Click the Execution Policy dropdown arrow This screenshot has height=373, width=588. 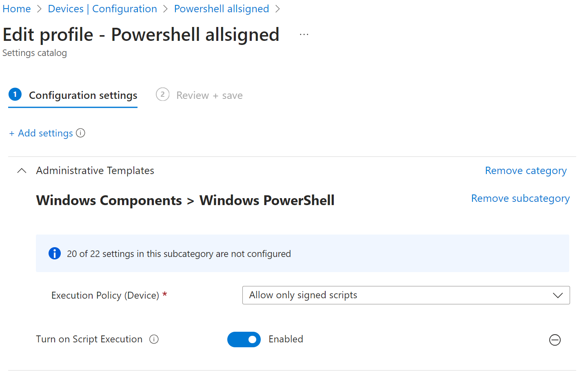557,295
